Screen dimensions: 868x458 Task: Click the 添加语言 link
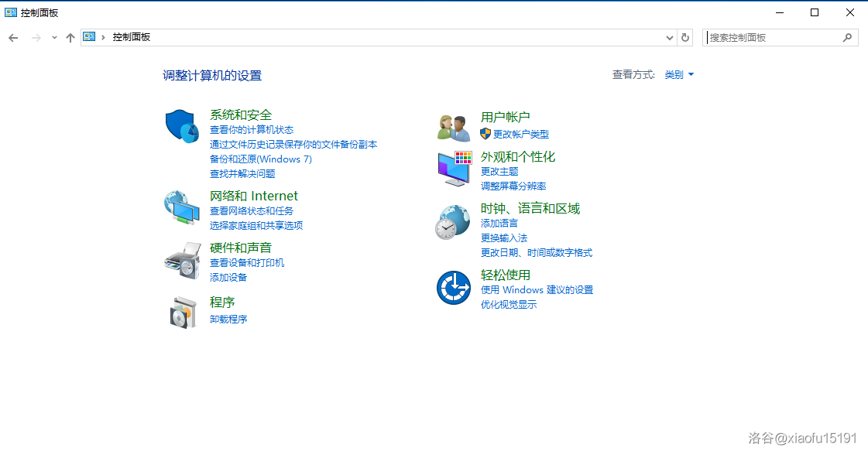(x=499, y=224)
